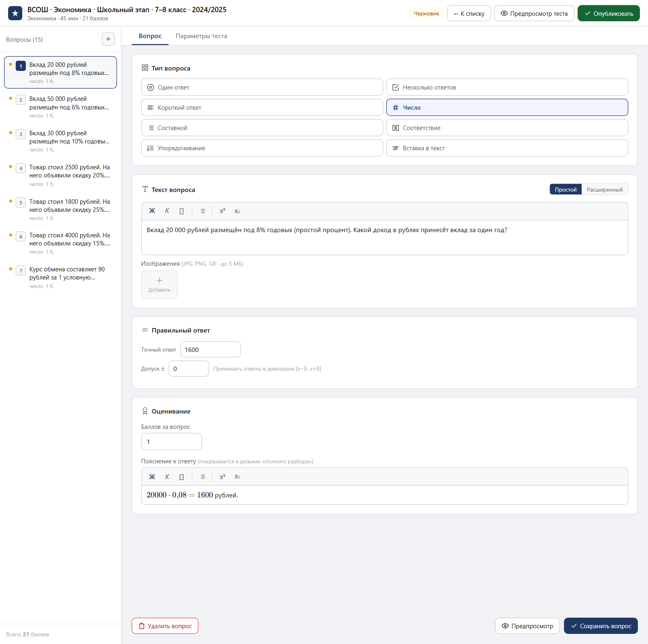This screenshot has height=644, width=648.
Task: Click the 'Точный ответ' field with 1600
Action: coord(211,350)
